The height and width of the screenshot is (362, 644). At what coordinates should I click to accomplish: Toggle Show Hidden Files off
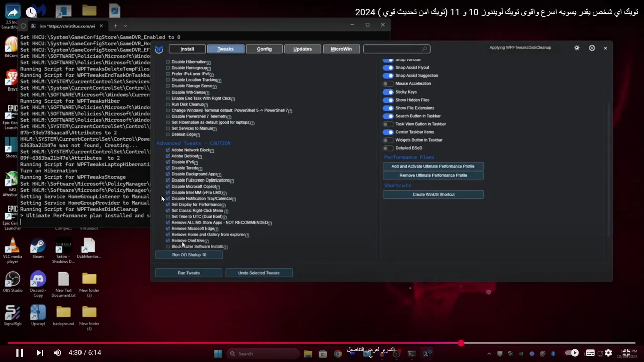(388, 100)
